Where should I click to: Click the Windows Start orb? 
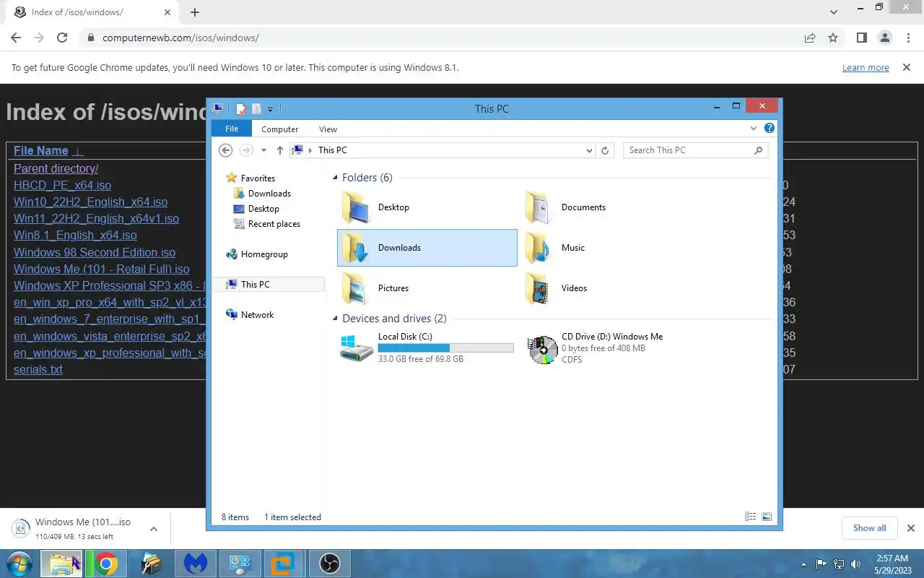point(19,564)
